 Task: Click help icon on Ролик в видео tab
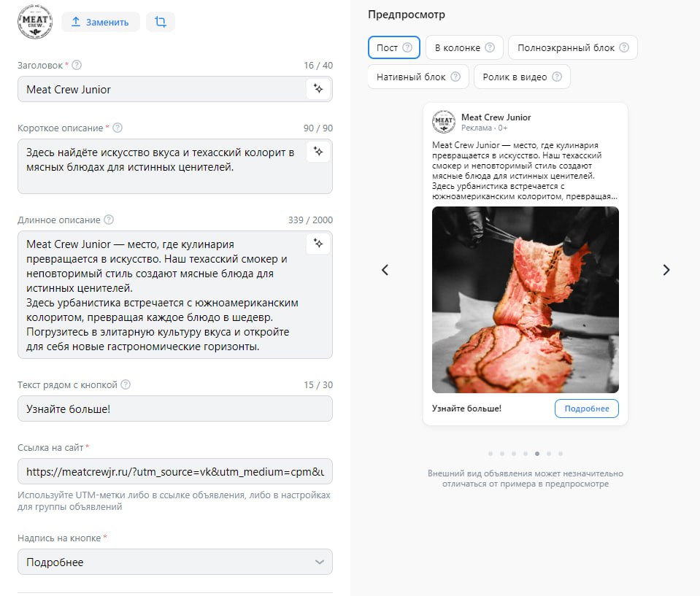click(557, 77)
